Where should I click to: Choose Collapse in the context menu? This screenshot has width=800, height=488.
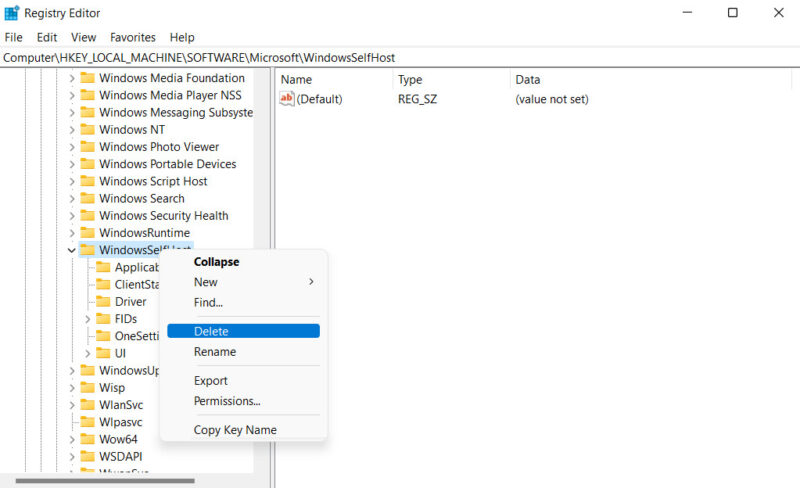[243, 261]
